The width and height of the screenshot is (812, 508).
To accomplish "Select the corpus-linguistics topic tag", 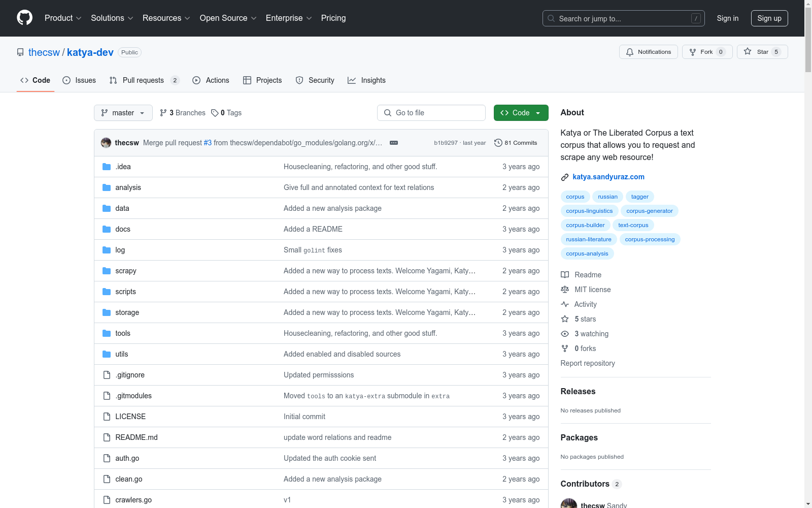I will click(x=589, y=211).
